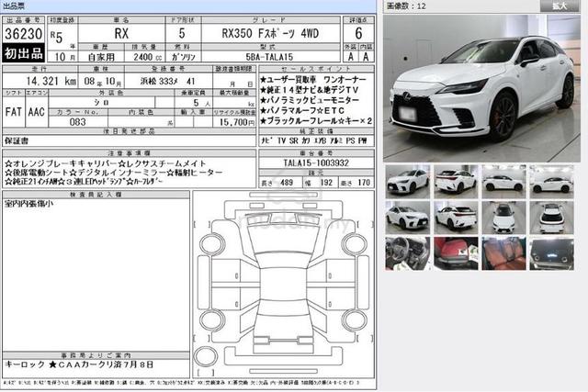The image size is (588, 392).
Task: Click the exterior color シロ
Action: 101,102
